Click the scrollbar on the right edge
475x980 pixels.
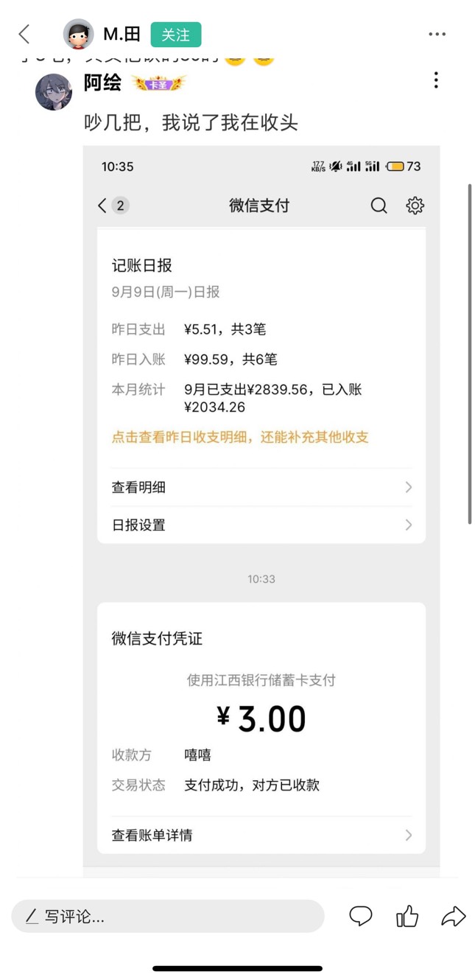click(x=470, y=354)
